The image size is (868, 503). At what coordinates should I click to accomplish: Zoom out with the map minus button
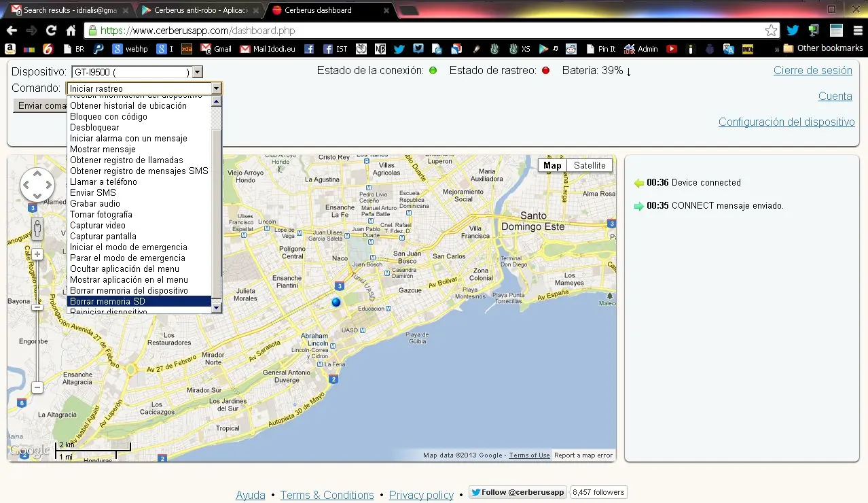tap(37, 387)
